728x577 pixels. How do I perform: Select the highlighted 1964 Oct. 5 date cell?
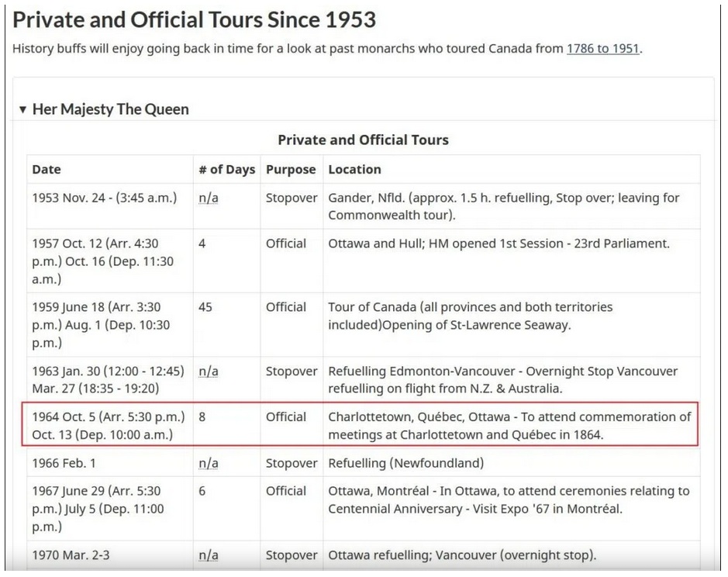[x=110, y=426]
